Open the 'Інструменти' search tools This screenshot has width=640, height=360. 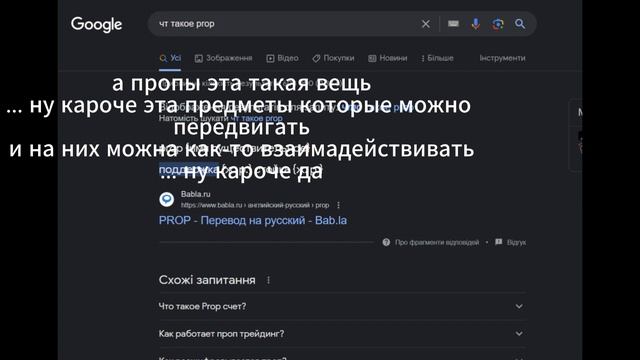502,58
